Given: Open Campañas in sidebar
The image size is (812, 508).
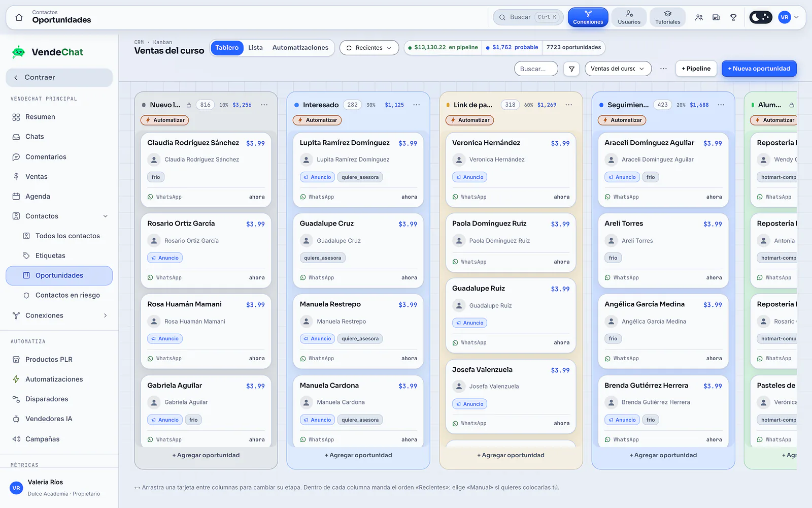Looking at the screenshot, I should click(x=59, y=439).
